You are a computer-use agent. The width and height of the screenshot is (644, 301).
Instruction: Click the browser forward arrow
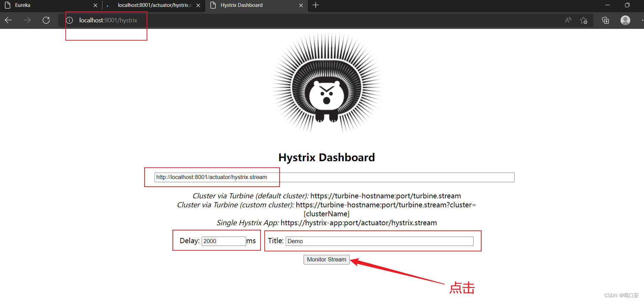coord(27,20)
